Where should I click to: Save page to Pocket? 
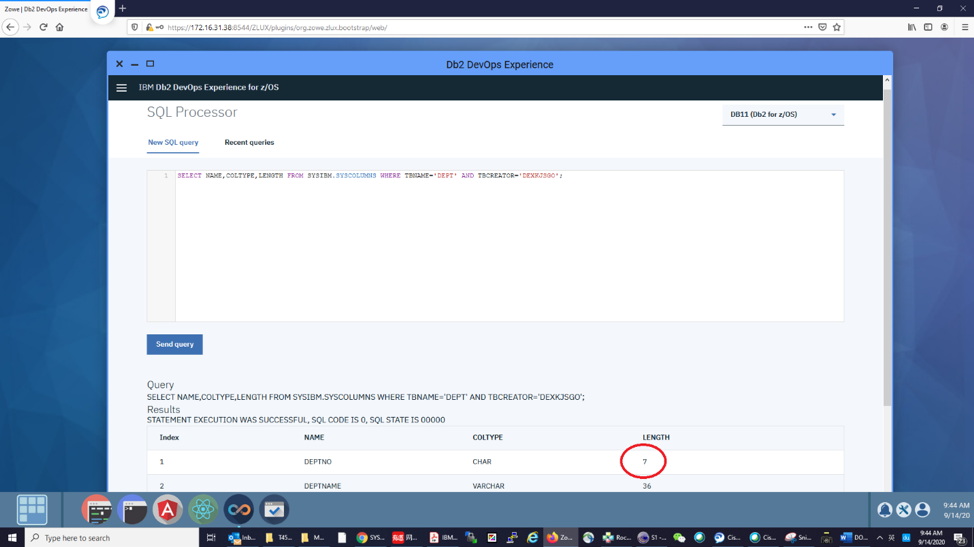tap(822, 27)
